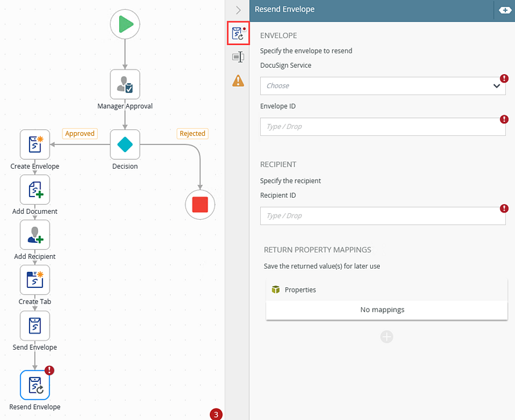Select the Create Tab step
This screenshot has height=420, width=515.
(x=35, y=280)
